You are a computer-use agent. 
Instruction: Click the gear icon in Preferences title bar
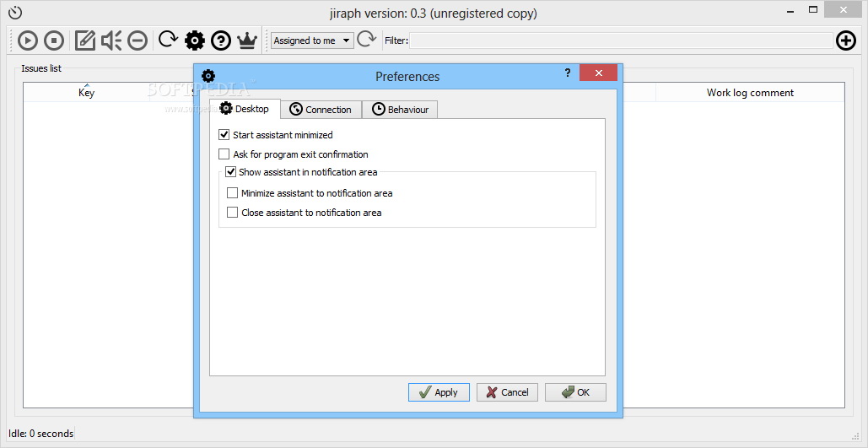pos(208,76)
